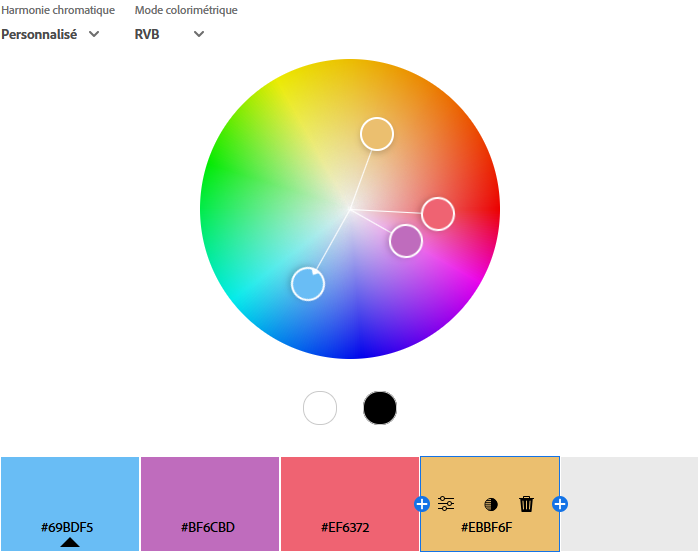Click the plus icon right of the orange swatch
The height and width of the screenshot is (552, 698).
(560, 504)
